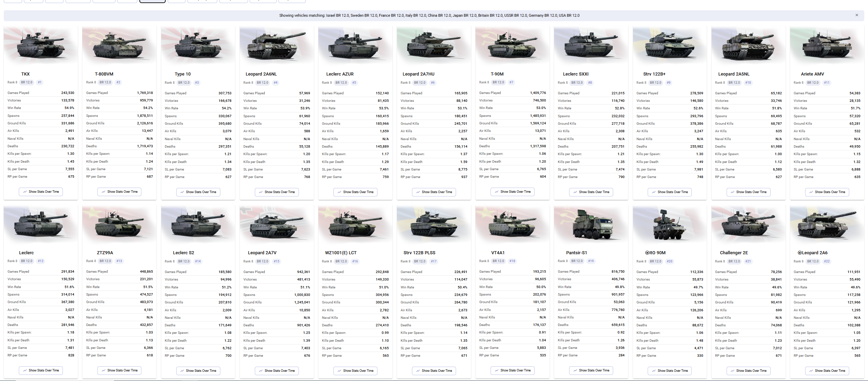868x381 pixels.
Task: Show Stats Over Time for TKX
Action: [x=41, y=192]
